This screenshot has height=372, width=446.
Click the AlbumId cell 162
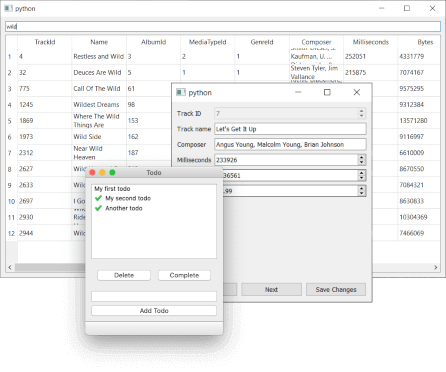(149, 137)
